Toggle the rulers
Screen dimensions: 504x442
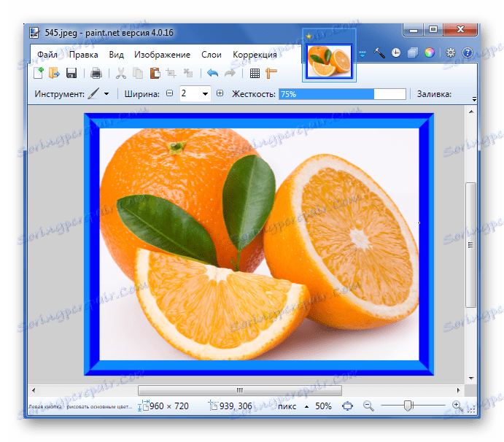(x=271, y=73)
